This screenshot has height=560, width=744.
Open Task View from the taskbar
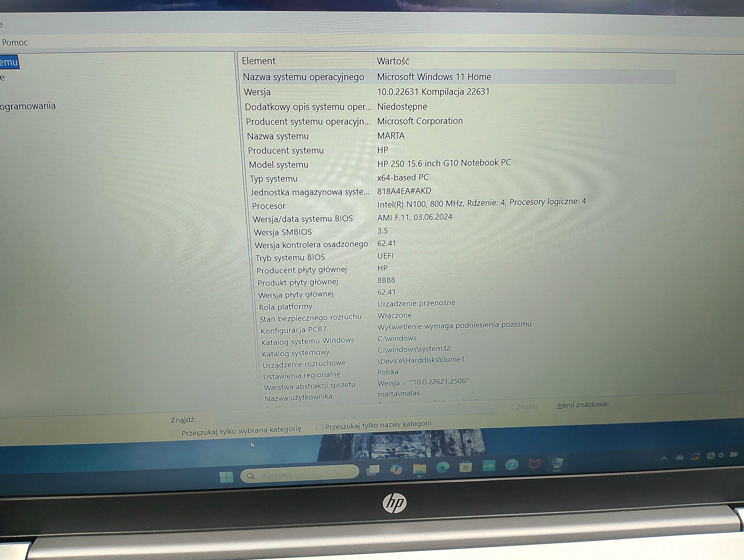click(373, 470)
